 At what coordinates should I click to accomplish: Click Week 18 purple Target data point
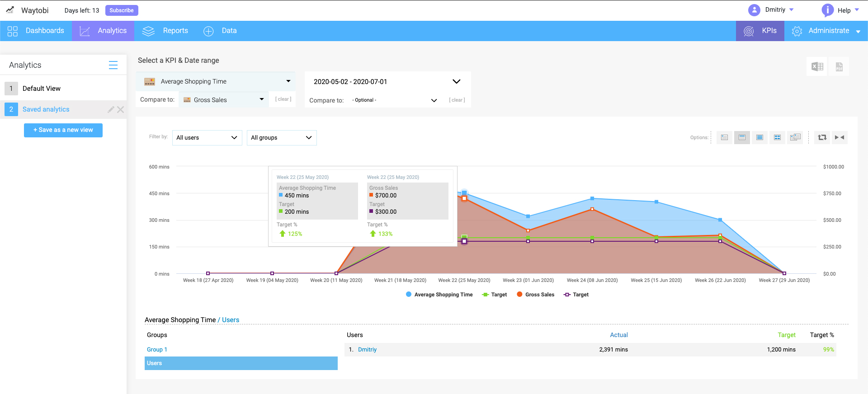point(208,273)
